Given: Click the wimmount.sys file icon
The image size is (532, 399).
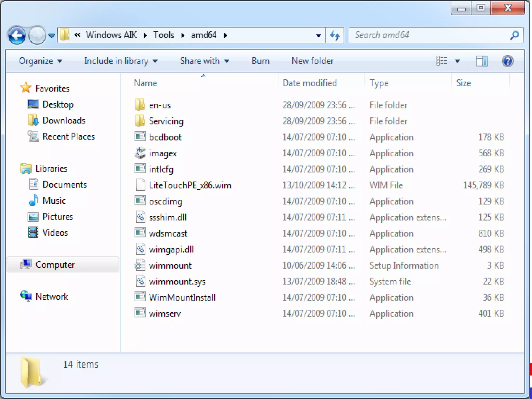Looking at the screenshot, I should [141, 281].
